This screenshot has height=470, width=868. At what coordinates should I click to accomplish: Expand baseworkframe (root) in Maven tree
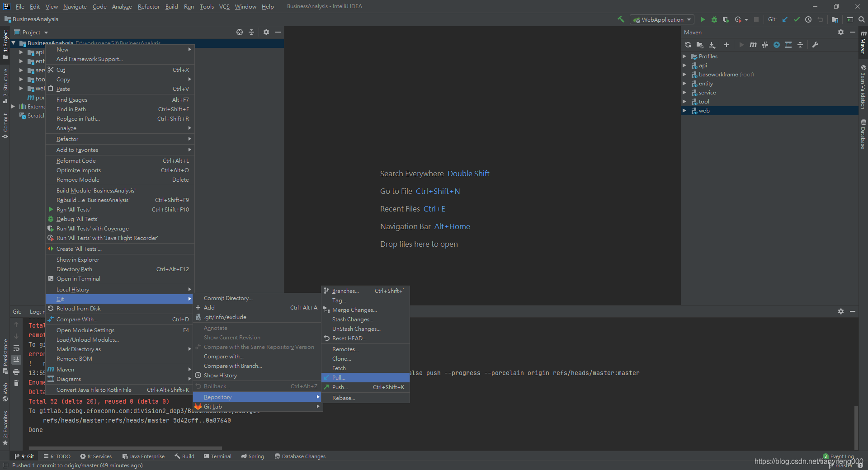[684, 75]
